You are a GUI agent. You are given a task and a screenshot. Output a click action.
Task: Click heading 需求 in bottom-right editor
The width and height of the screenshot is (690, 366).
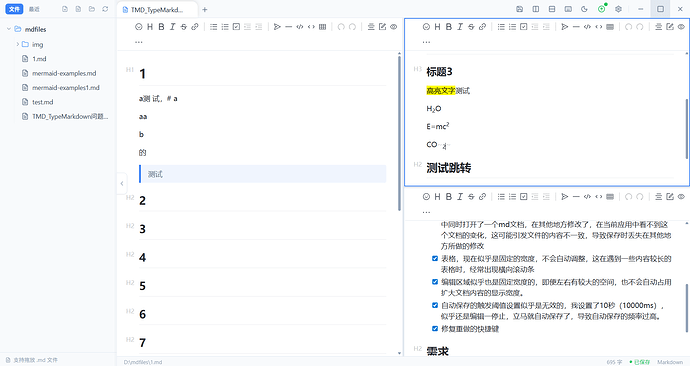pyautogui.click(x=437, y=351)
